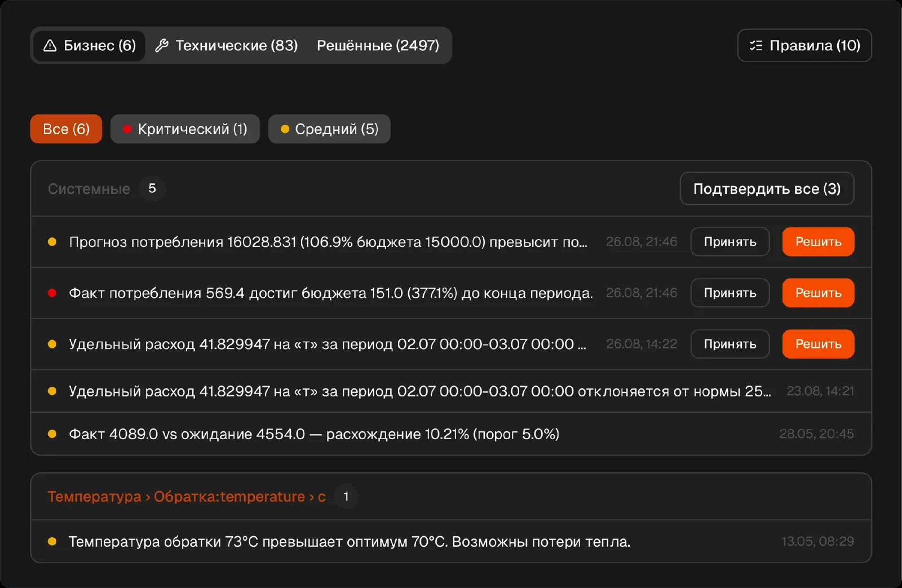Click the red dot in Критический filter

pyautogui.click(x=127, y=129)
